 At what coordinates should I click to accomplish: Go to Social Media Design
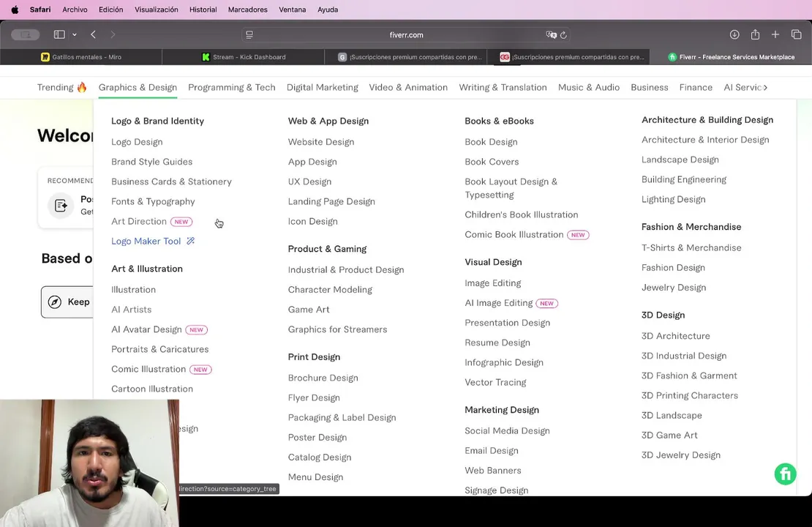(507, 430)
